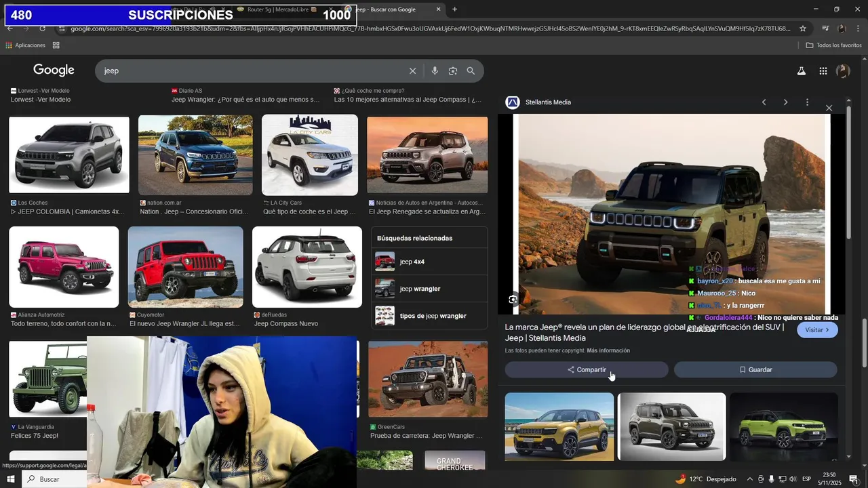
Task: Open Windows Start menu
Action: click(x=10, y=479)
